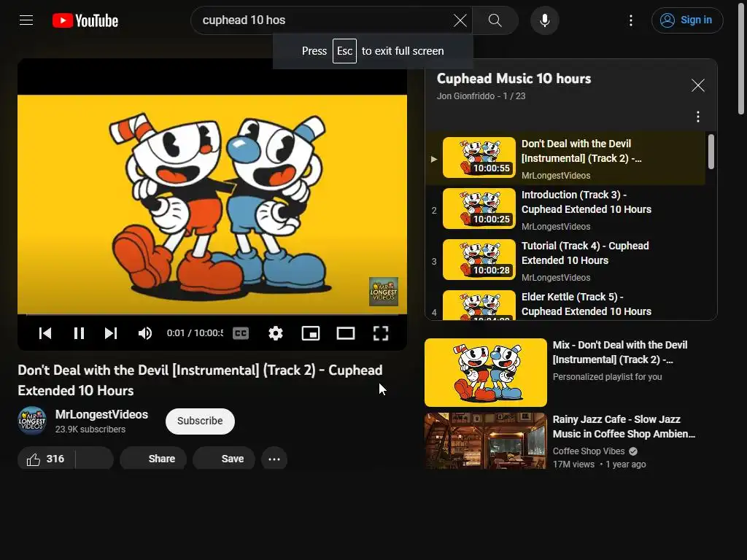Click the 0:01 / 10:00 time display
Screen dimensions: 747x560
point(195,332)
